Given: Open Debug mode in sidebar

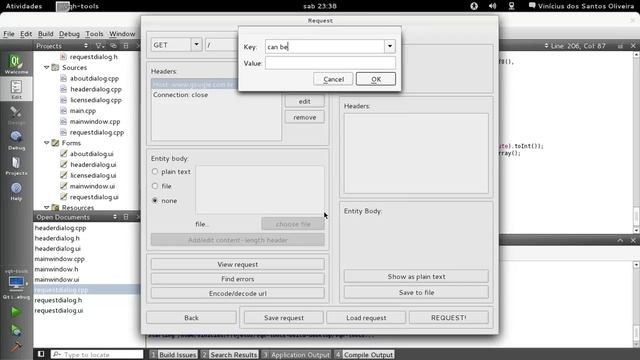Looking at the screenshot, I should pyautogui.click(x=16, y=140).
